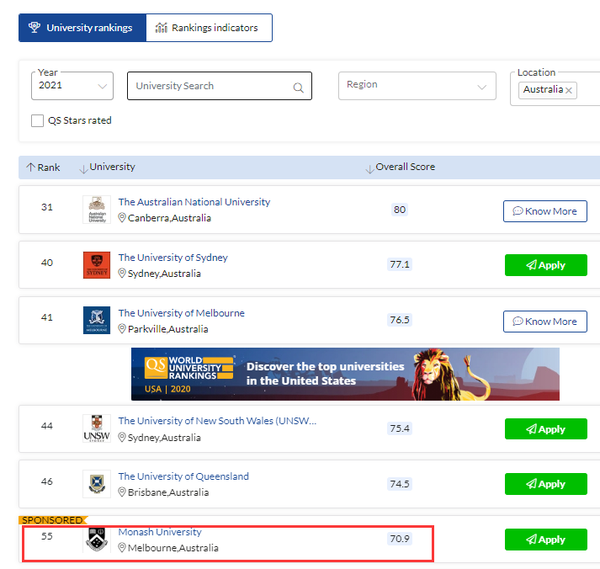Click Apply for University of Queensland
The image size is (600, 569).
[546, 484]
